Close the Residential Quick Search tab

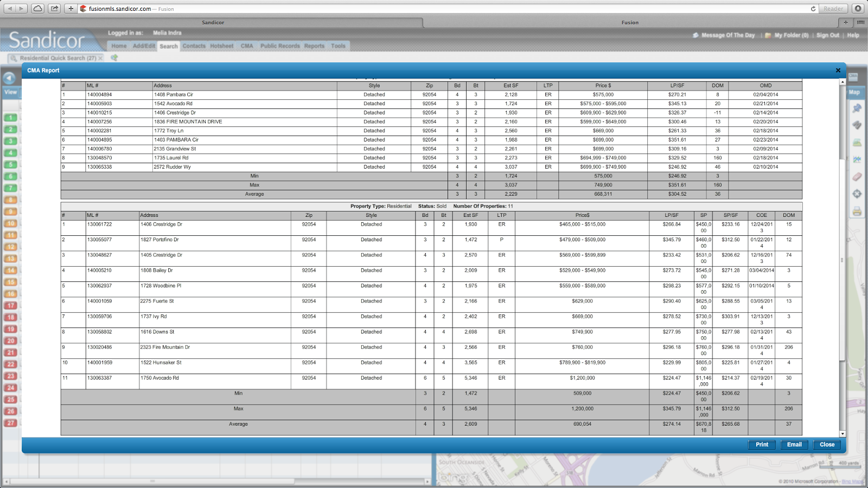100,58
